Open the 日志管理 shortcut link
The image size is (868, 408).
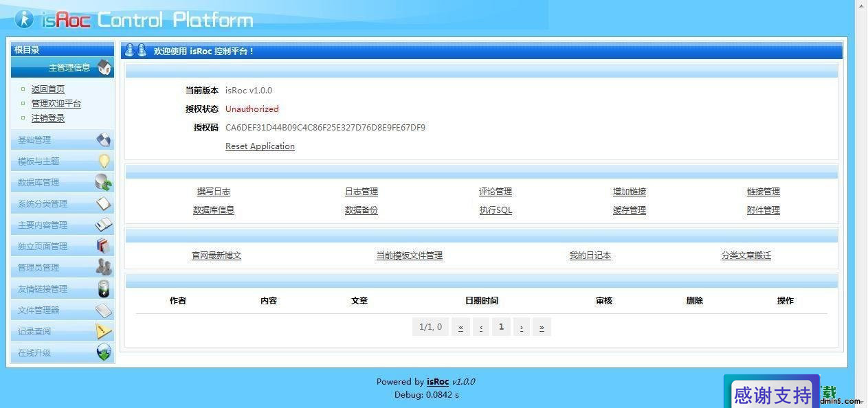point(361,192)
